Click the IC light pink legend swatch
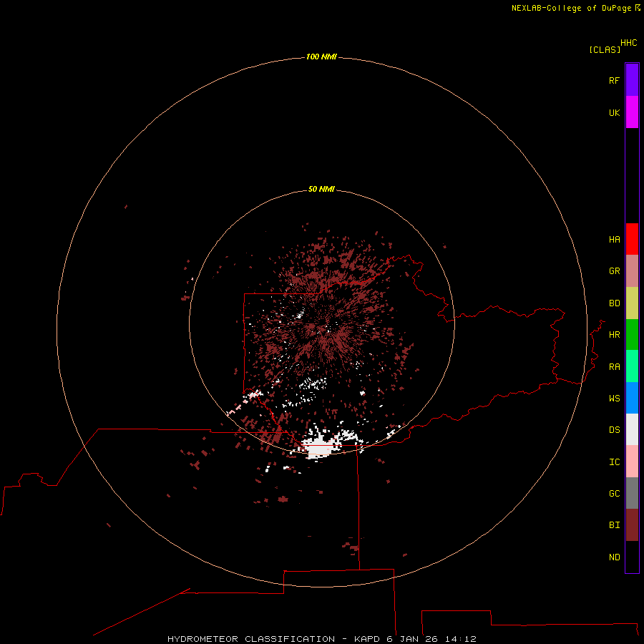The image size is (644, 644). coord(632,462)
